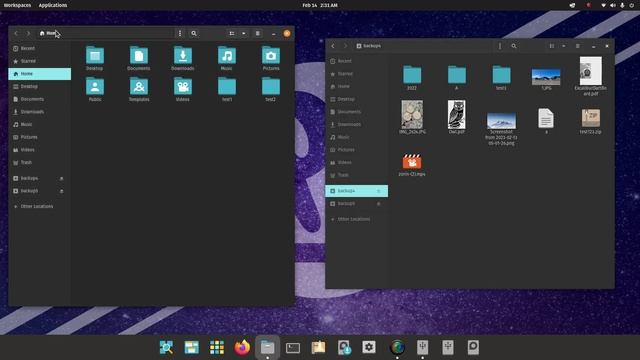Select the Videos folder icon
This screenshot has width=640, height=360.
(x=183, y=87)
